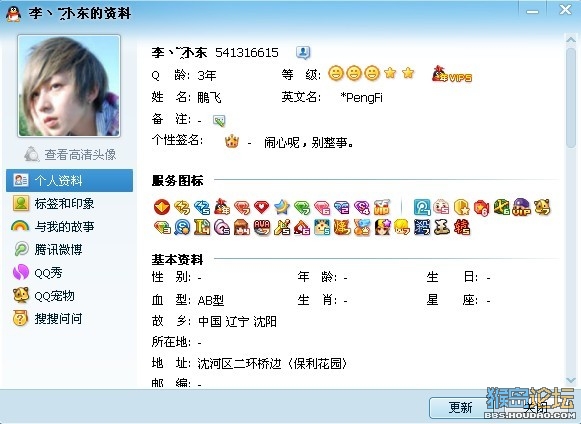Viewport: 581px width, 424px height.
Task: Click the edit remark icon next to 备注
Action: tap(219, 120)
